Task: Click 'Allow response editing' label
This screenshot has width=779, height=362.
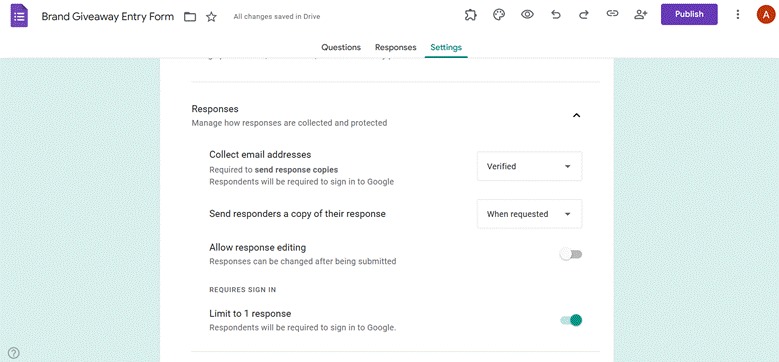Action: pos(257,247)
